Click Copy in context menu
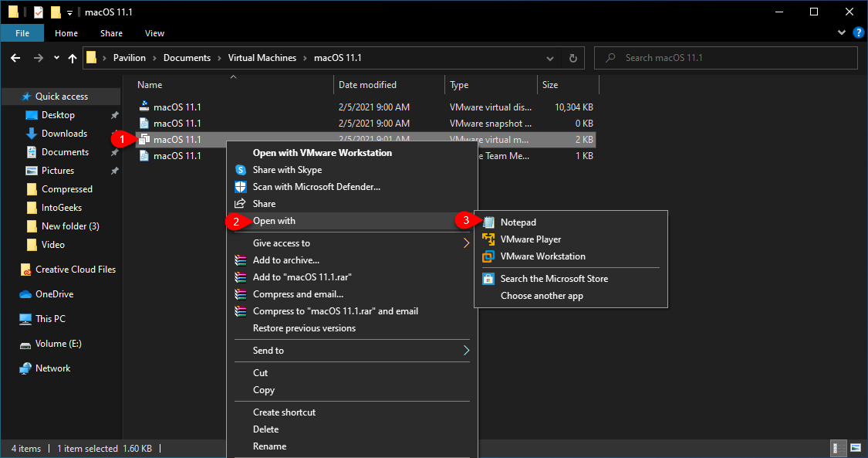This screenshot has width=868, height=458. (x=264, y=390)
